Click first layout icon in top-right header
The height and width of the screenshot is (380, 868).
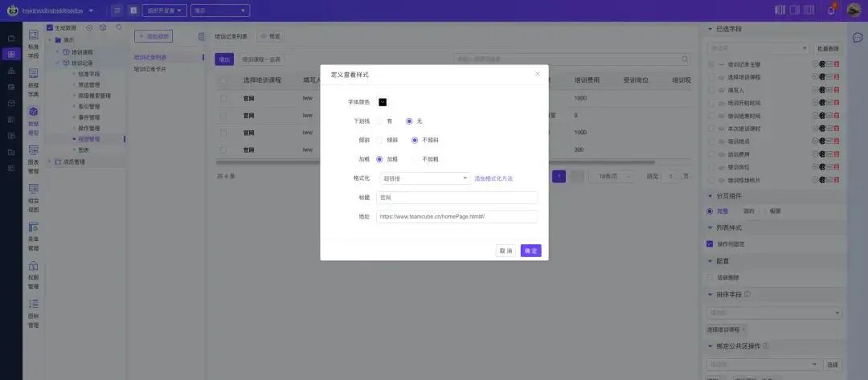pyautogui.click(x=780, y=10)
